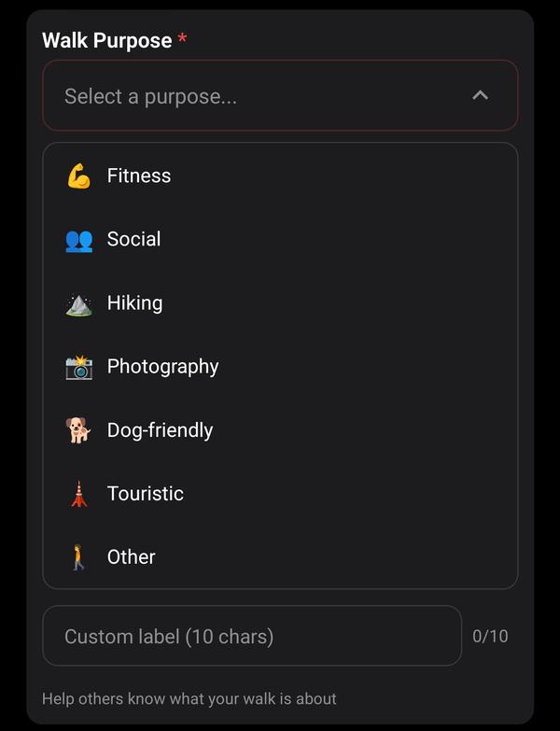The height and width of the screenshot is (731, 560).
Task: Click the two-people Social icon
Action: pyautogui.click(x=78, y=240)
